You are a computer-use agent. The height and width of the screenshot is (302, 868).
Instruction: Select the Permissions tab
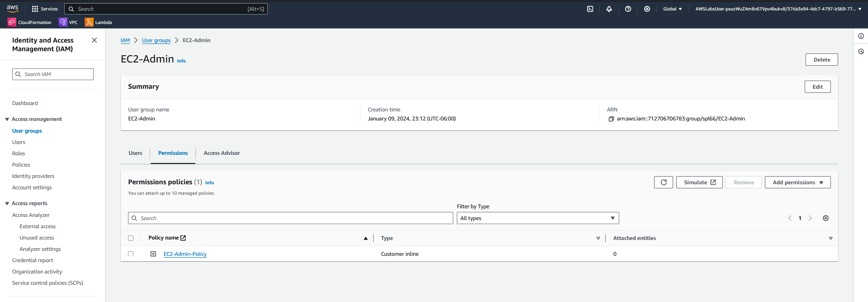point(173,153)
